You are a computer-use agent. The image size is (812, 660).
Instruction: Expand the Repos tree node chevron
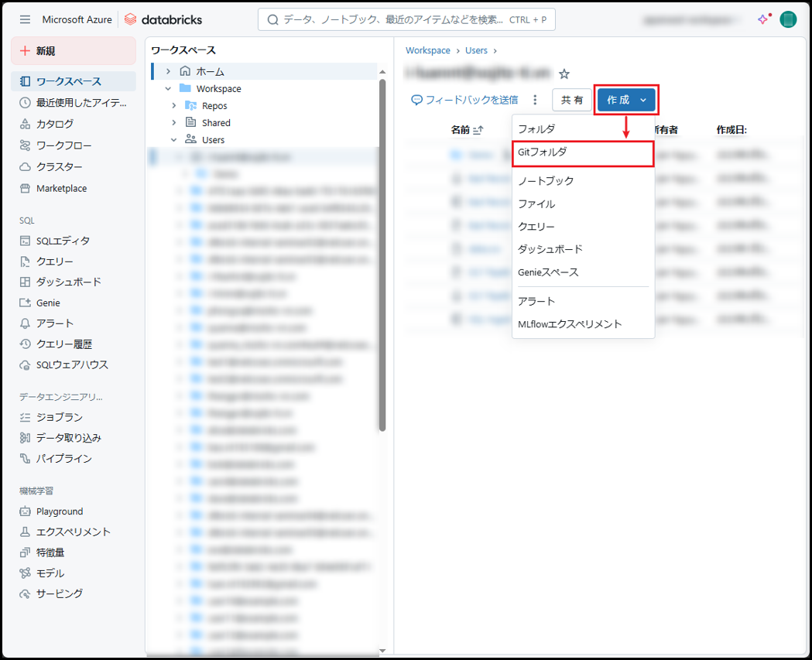174,105
